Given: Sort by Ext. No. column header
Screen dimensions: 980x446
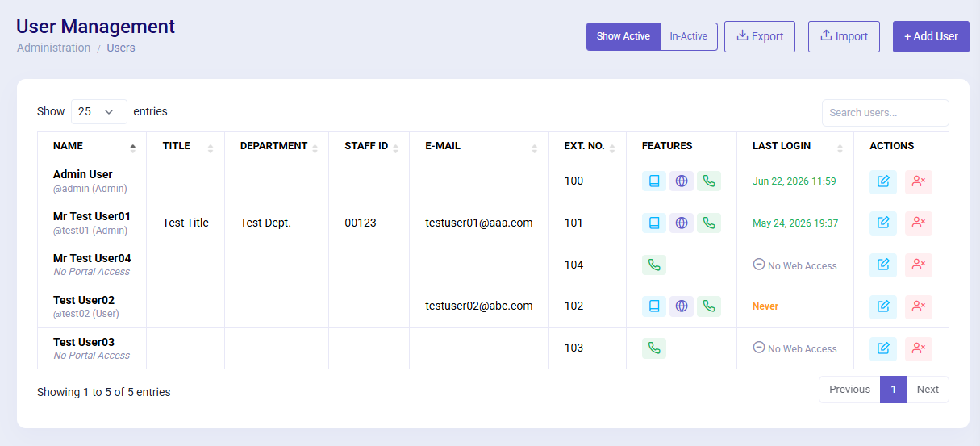Looking at the screenshot, I should pyautogui.click(x=587, y=146).
